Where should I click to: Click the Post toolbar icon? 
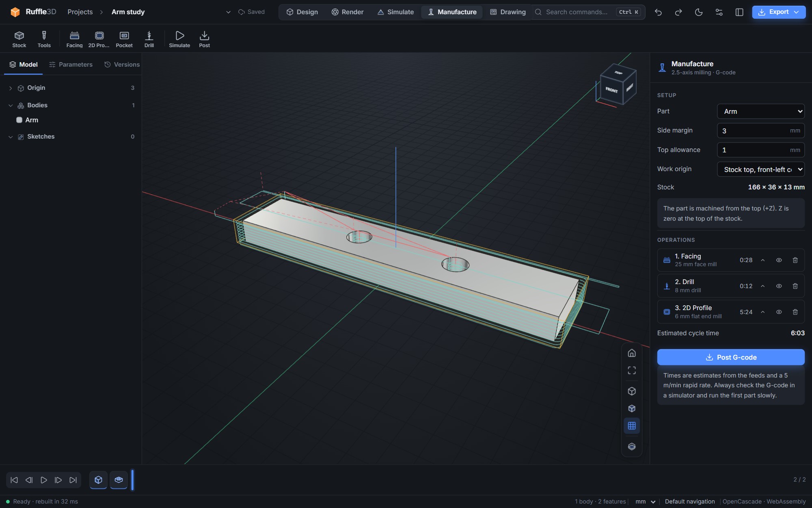pos(204,39)
